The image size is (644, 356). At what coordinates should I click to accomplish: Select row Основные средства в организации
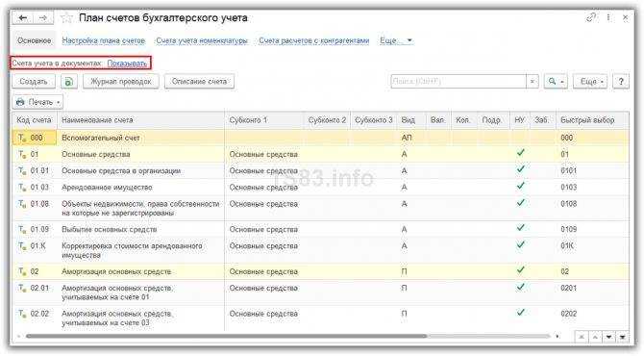pos(320,170)
